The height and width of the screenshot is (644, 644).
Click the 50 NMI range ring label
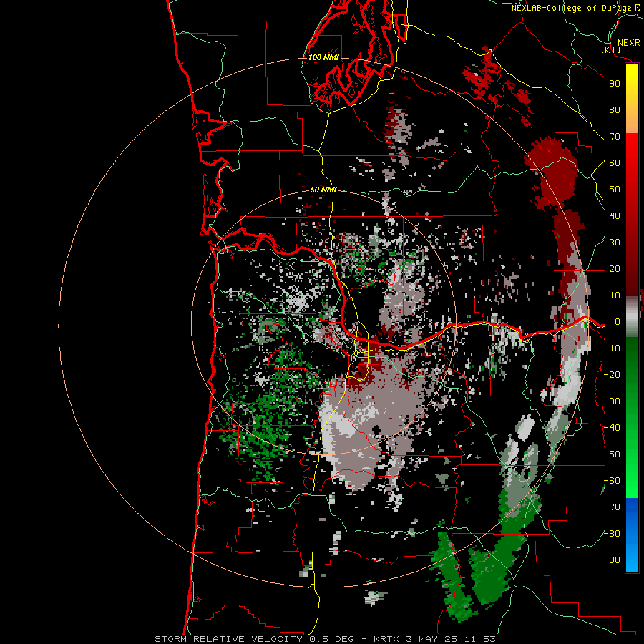click(323, 190)
